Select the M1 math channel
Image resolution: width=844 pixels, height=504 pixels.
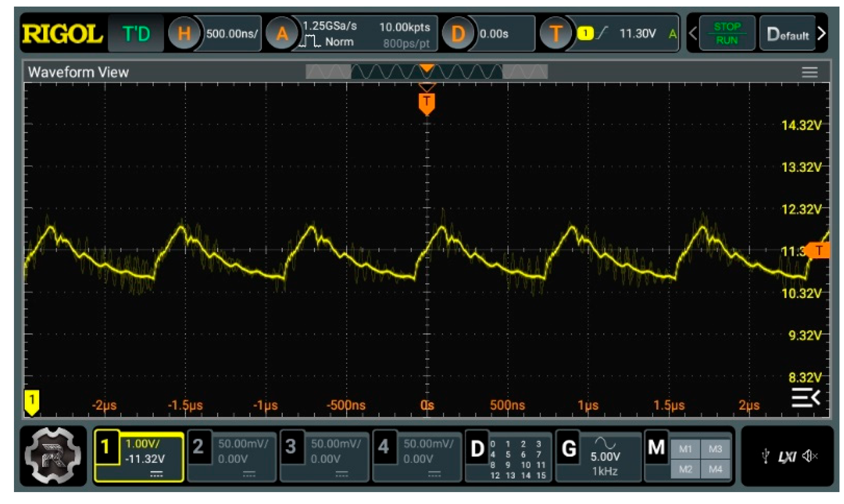(685, 449)
